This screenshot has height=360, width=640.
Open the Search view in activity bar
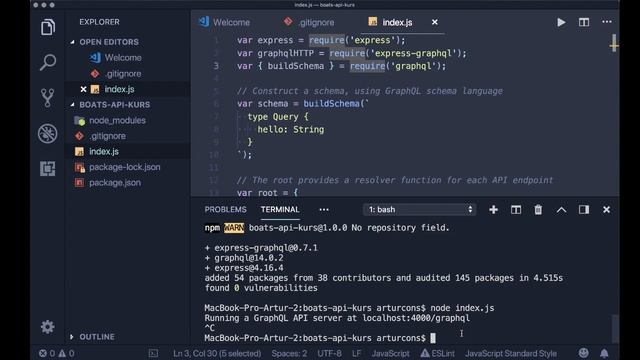(x=48, y=62)
